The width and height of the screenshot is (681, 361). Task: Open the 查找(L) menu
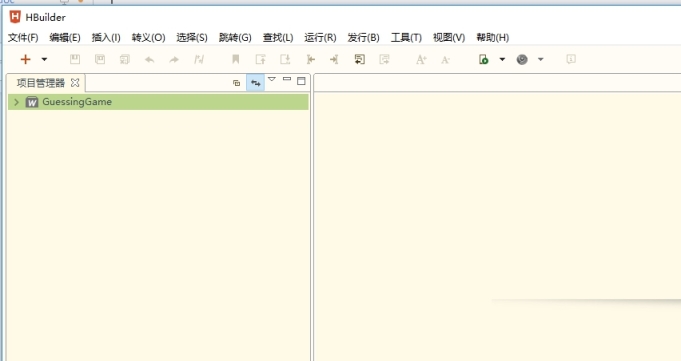coord(278,38)
